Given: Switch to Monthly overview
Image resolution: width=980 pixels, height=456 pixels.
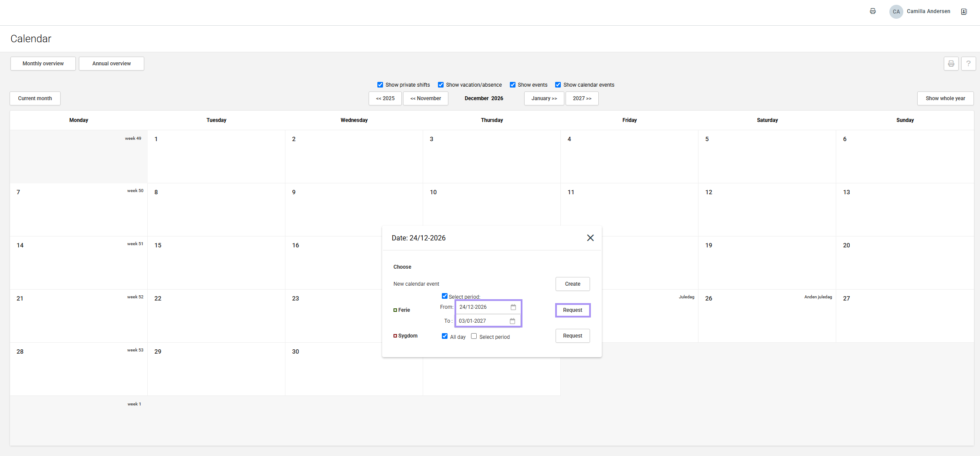Looking at the screenshot, I should pyautogui.click(x=43, y=64).
